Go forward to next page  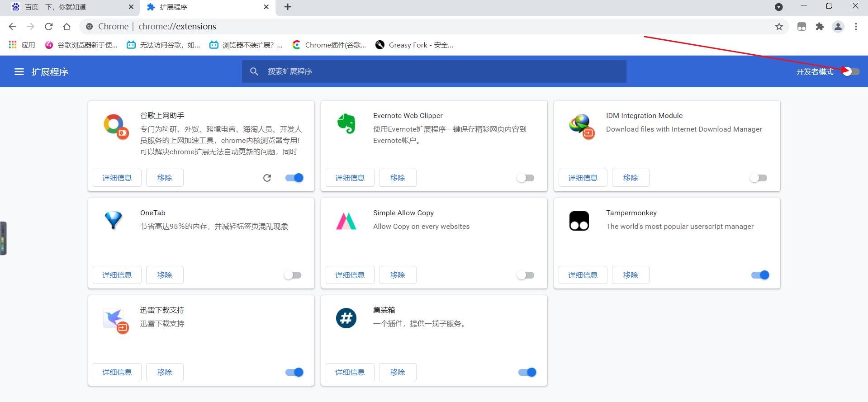point(30,27)
